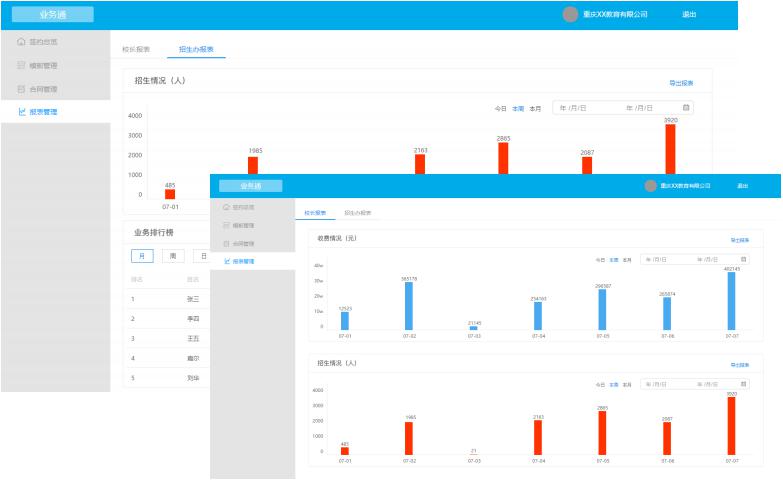Click home icon in back window sidebar

point(21,42)
